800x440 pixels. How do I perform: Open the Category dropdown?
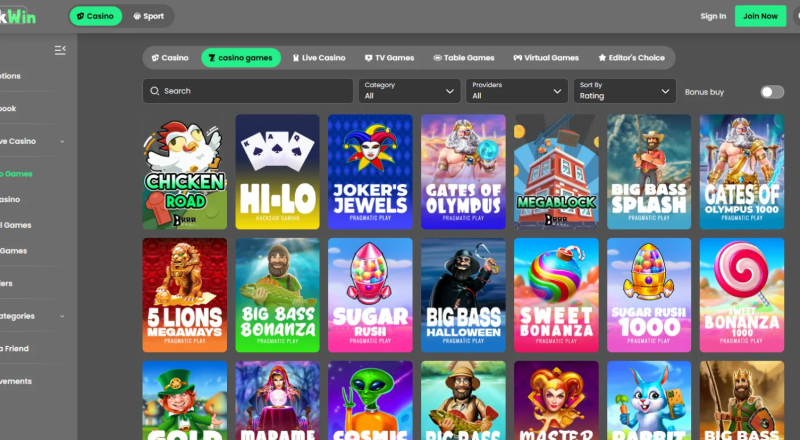click(409, 91)
